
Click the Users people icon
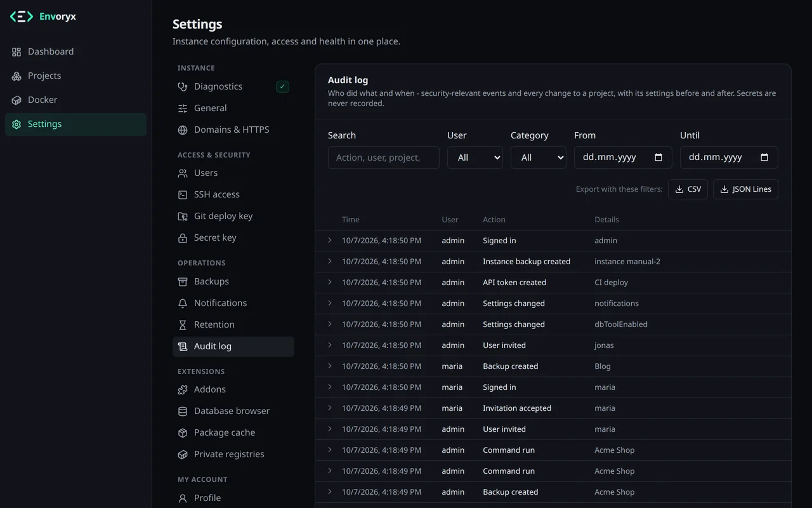(x=183, y=173)
